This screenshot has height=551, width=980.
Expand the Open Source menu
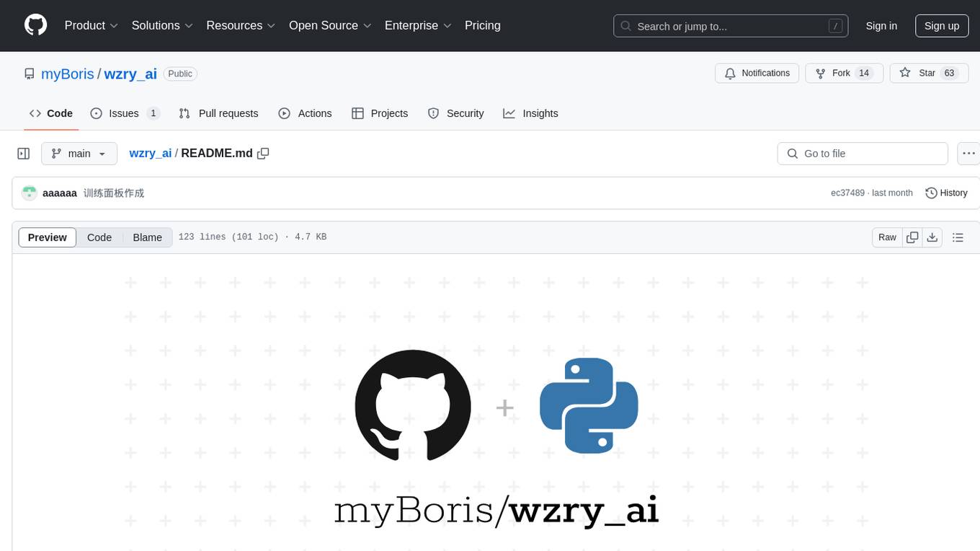[330, 25]
